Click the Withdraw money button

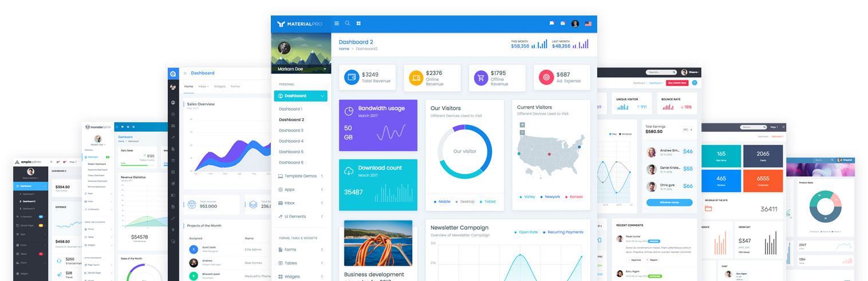pyautogui.click(x=669, y=202)
